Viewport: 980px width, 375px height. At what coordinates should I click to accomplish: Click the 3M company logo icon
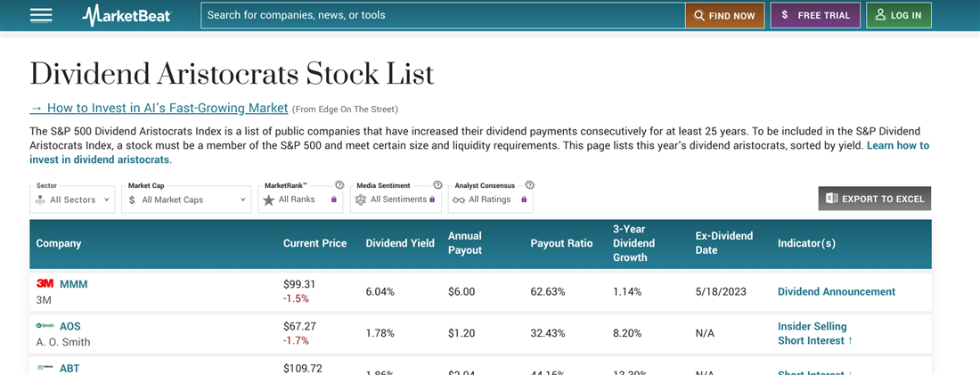[x=45, y=283]
